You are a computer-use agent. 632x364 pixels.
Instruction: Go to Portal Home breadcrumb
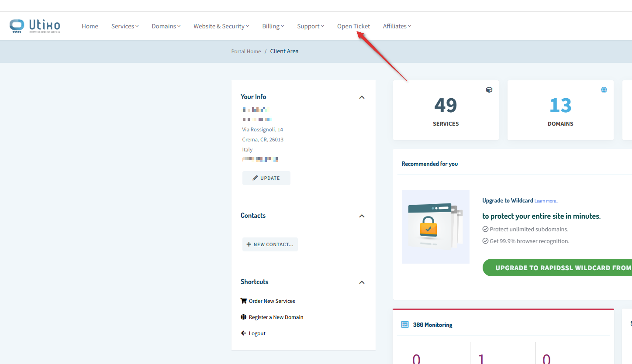[246, 51]
